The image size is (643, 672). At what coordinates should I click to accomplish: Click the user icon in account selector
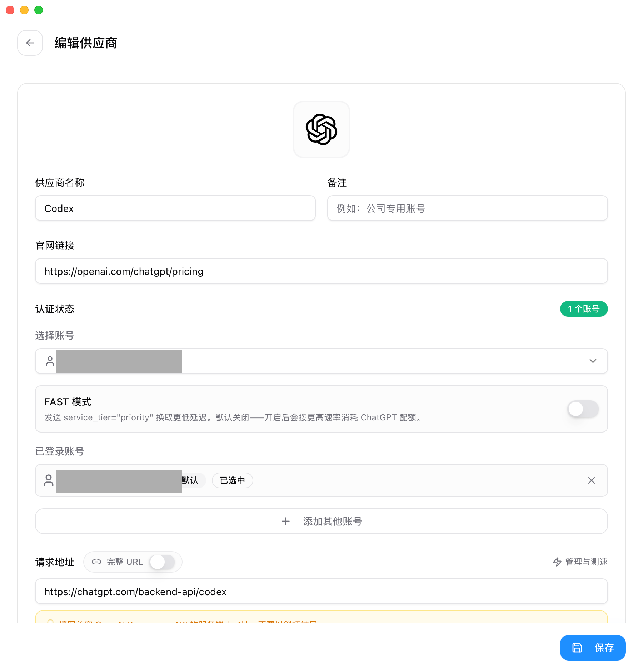click(50, 361)
